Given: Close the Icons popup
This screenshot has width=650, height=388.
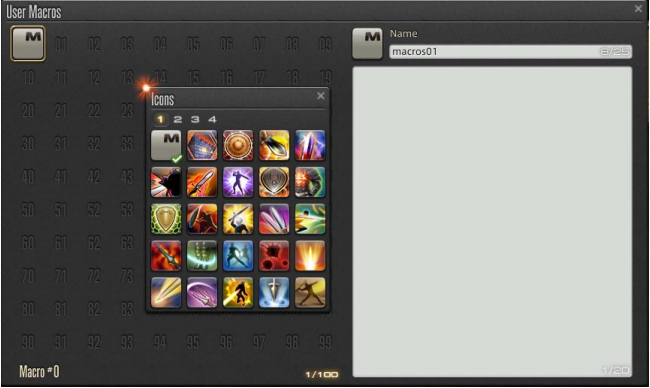Looking at the screenshot, I should (320, 96).
